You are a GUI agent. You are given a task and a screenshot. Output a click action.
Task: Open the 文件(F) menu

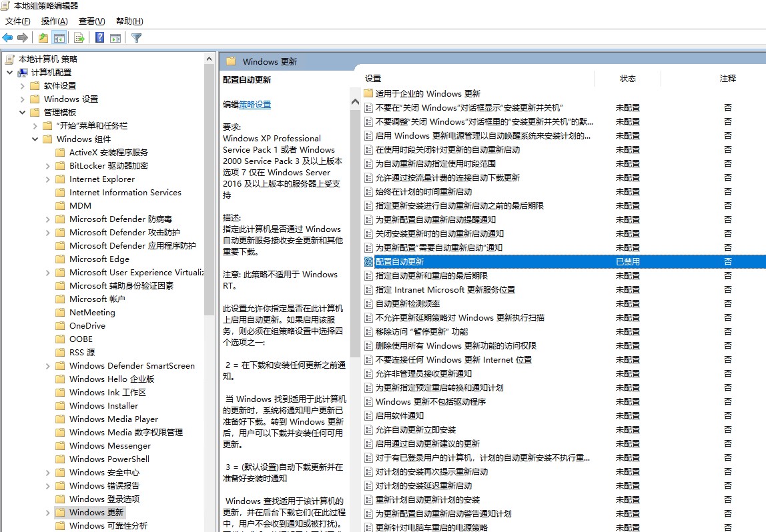(x=17, y=21)
